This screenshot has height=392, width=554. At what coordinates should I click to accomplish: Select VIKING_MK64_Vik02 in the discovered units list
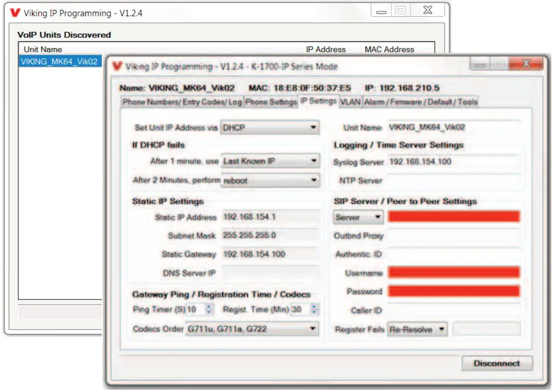[60, 62]
